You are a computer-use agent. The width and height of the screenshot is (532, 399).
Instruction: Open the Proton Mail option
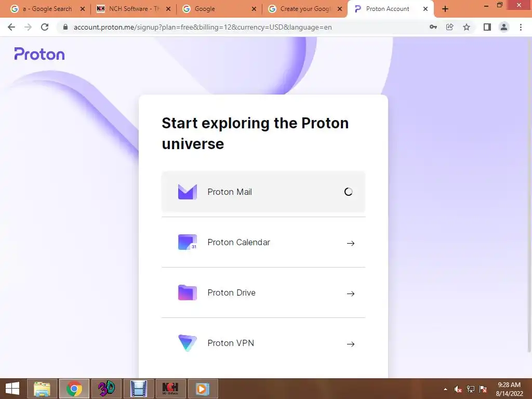[x=263, y=192]
